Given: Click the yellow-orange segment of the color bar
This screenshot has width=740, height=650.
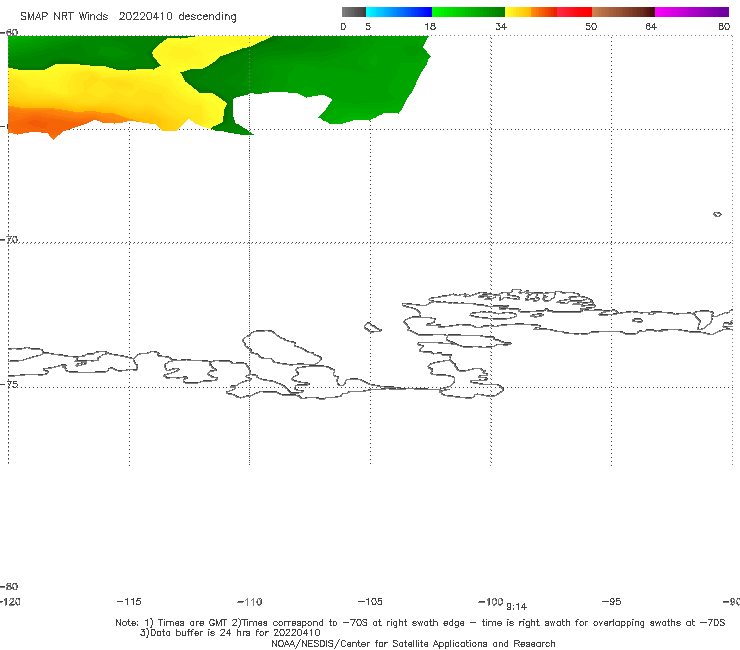Looking at the screenshot, I should point(531,12).
